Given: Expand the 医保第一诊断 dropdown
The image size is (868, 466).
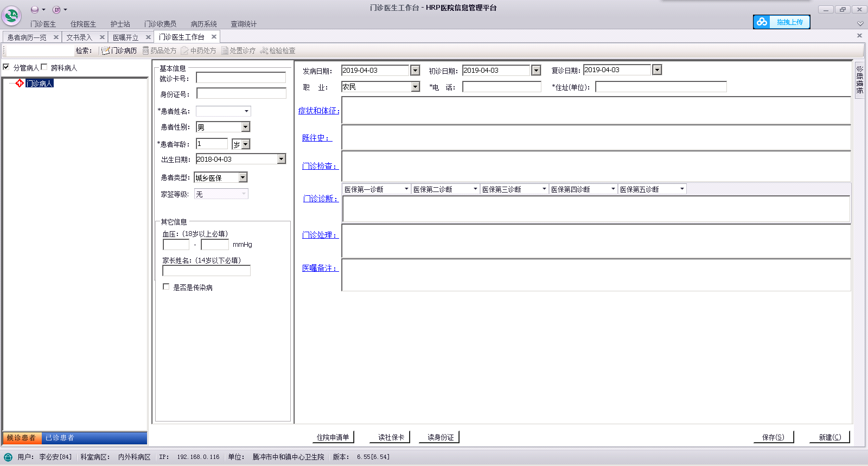Looking at the screenshot, I should pos(406,189).
